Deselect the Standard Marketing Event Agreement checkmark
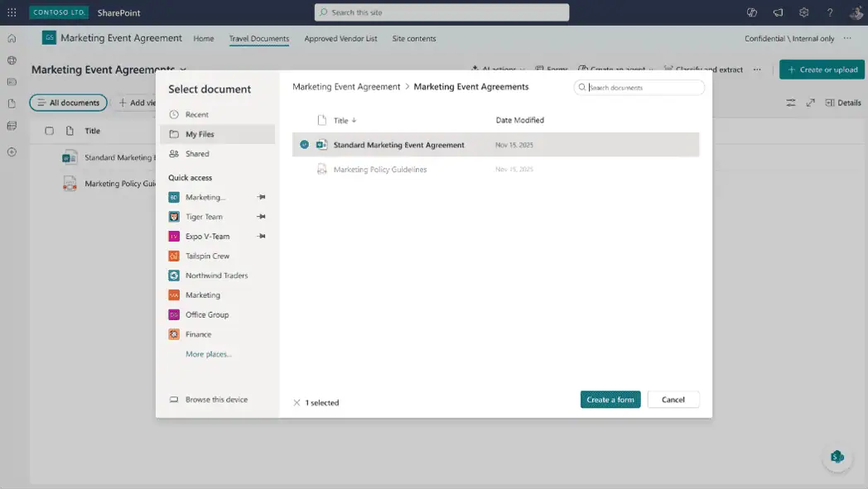The width and height of the screenshot is (868, 489). (x=304, y=144)
